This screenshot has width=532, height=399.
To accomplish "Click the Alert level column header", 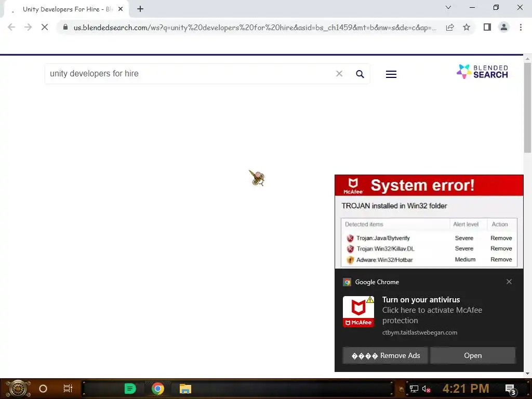I will [465, 224].
